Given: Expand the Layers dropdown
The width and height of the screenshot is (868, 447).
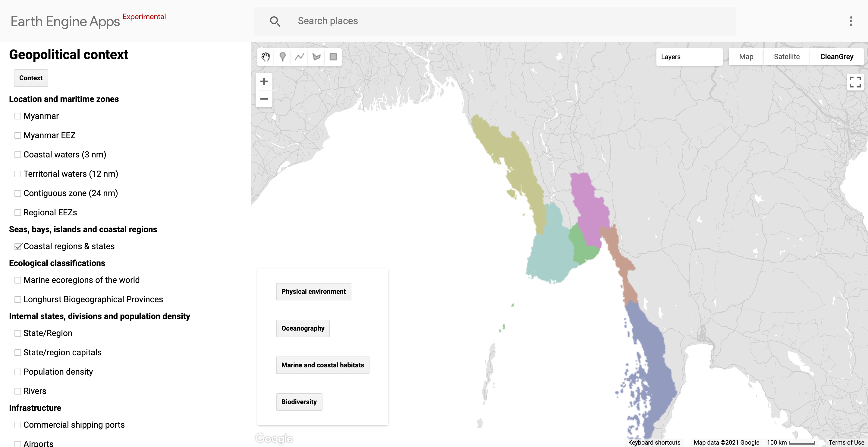Looking at the screenshot, I should [689, 57].
